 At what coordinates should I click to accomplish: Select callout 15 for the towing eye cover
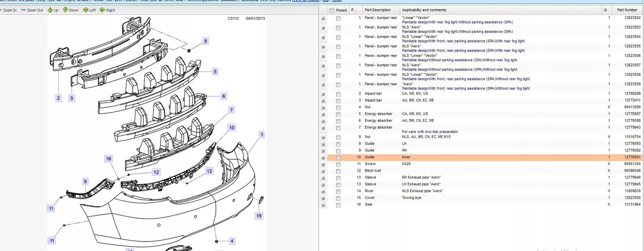point(259,216)
